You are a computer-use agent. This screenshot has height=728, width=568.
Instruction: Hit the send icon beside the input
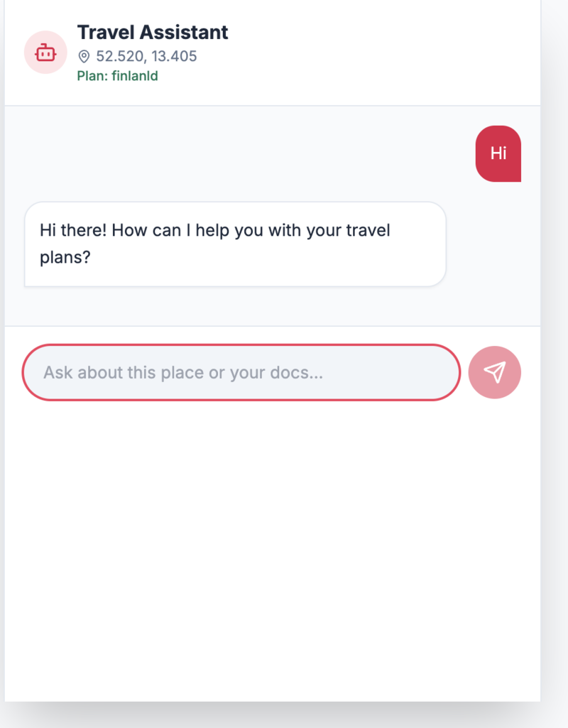pos(495,371)
